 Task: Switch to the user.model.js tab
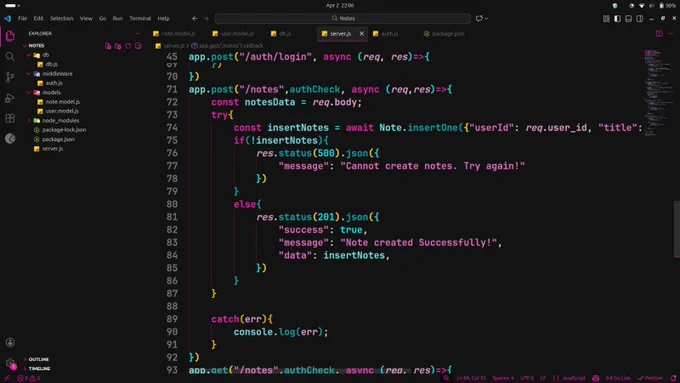point(233,33)
